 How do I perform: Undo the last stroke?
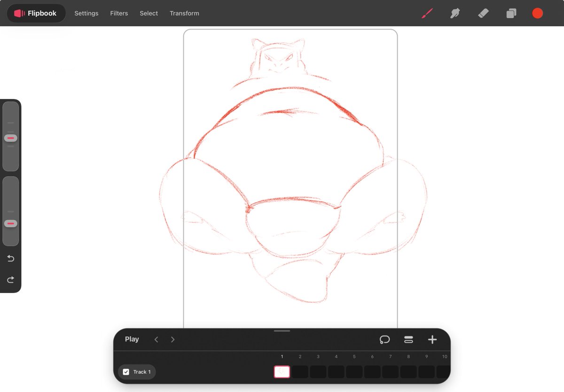pyautogui.click(x=10, y=259)
